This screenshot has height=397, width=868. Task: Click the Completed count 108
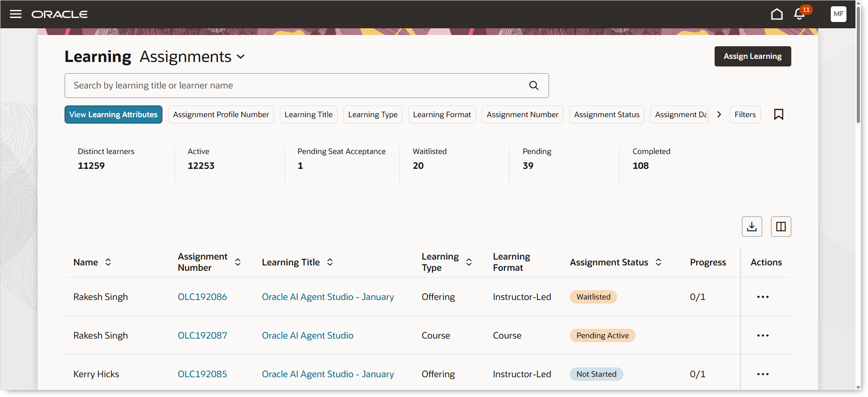[x=641, y=166]
